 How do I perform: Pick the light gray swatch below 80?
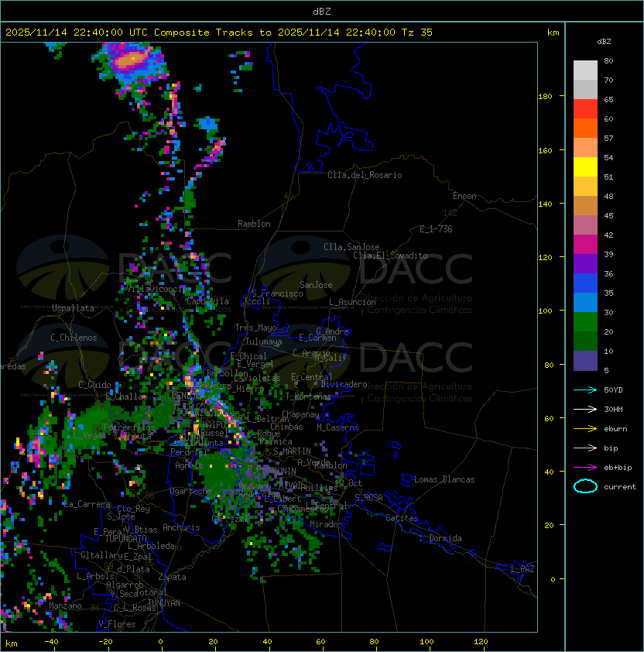click(585, 70)
